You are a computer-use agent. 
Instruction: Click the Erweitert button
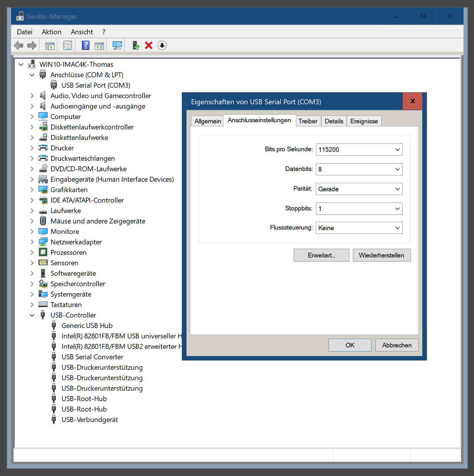click(321, 255)
